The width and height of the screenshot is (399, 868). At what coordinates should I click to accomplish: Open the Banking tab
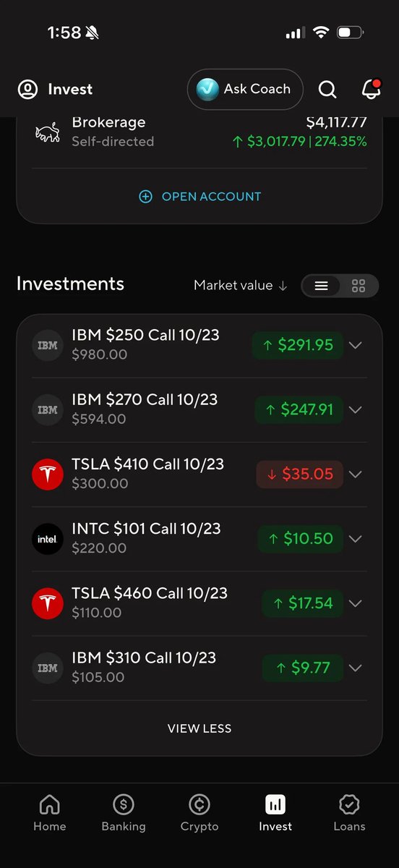click(x=124, y=813)
